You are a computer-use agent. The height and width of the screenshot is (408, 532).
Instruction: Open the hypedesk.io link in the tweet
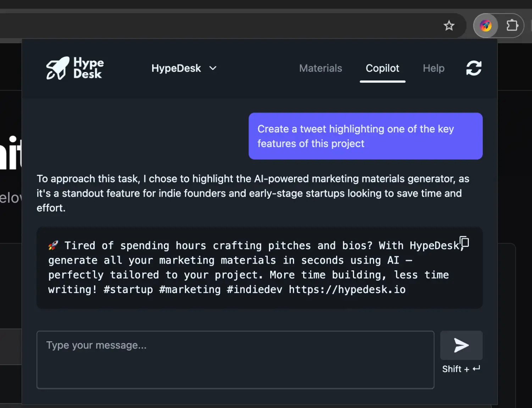[x=347, y=290]
